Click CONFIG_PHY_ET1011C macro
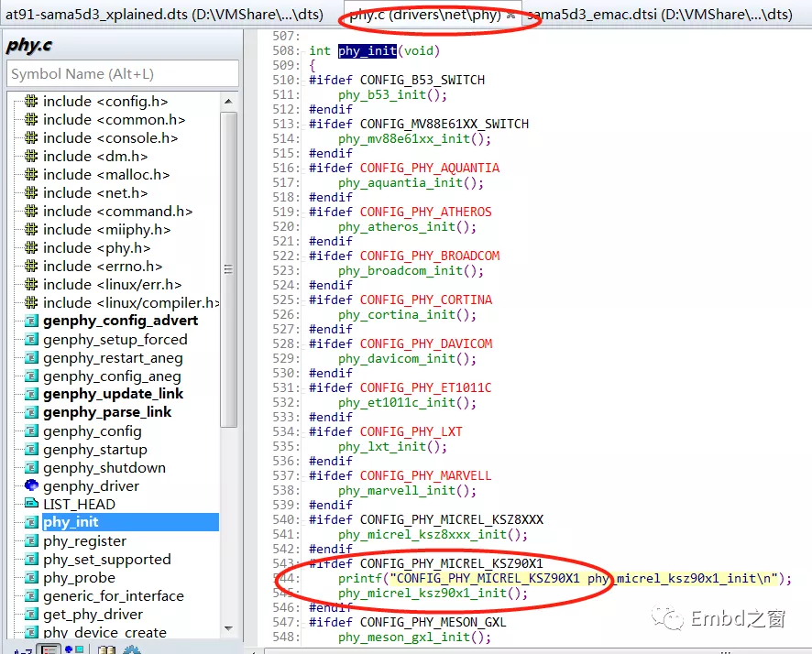 coord(425,388)
